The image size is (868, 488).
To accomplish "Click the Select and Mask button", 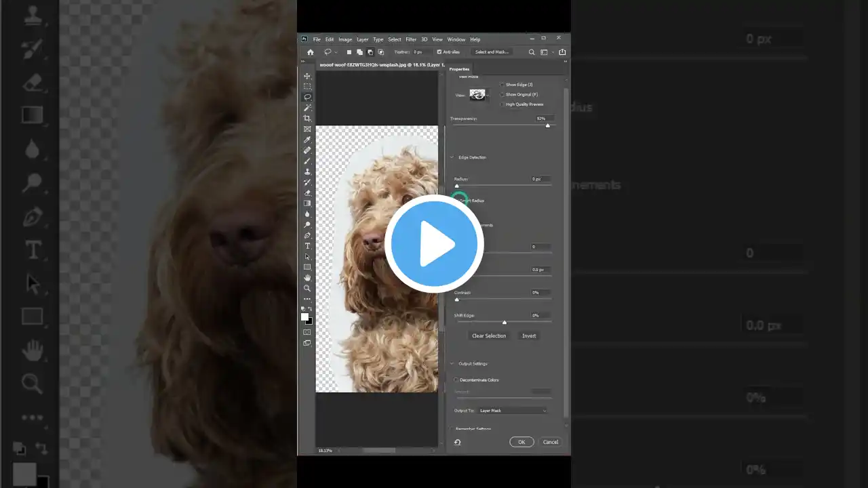I will [492, 52].
